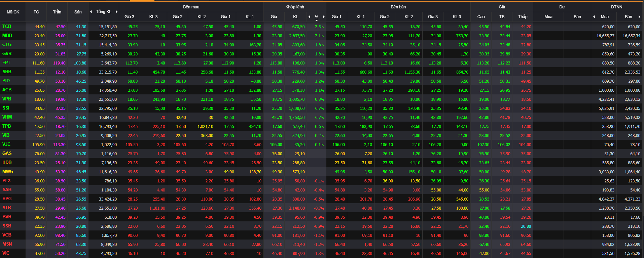Open the BVH stock symbol
The height and width of the screenshot is (258, 644).
(7, 217)
